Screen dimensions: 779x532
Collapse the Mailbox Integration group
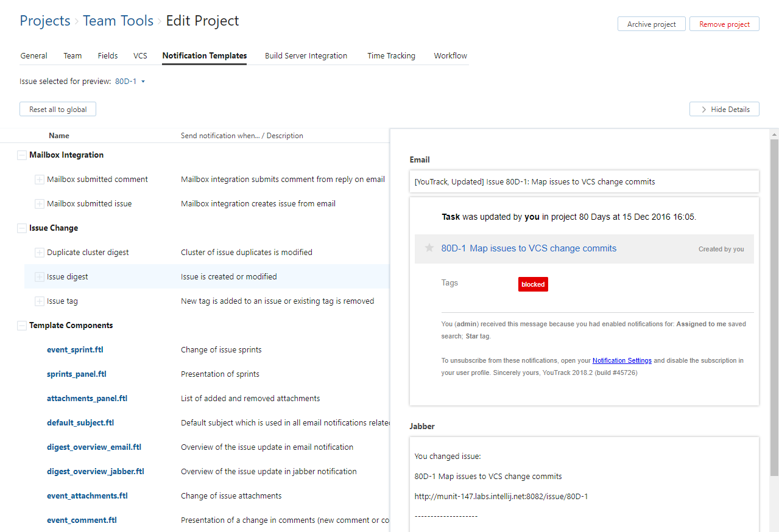22,155
